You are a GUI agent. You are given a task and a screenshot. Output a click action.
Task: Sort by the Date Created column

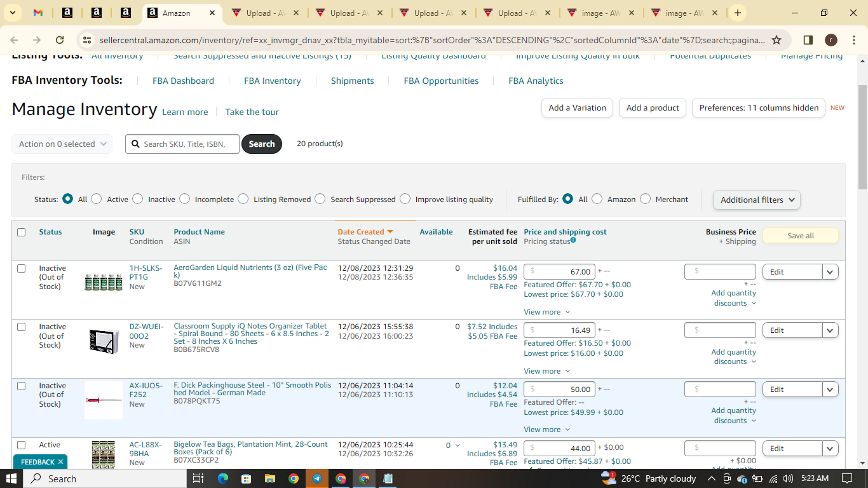365,232
